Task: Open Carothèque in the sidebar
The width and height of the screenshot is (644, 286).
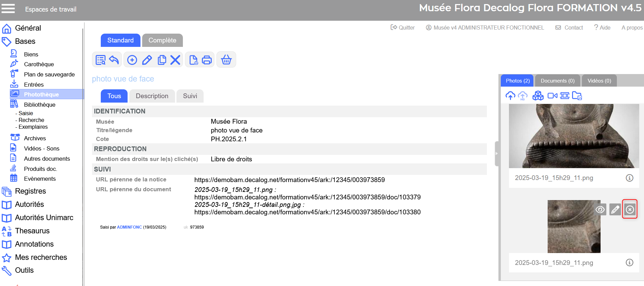Action: (39, 64)
